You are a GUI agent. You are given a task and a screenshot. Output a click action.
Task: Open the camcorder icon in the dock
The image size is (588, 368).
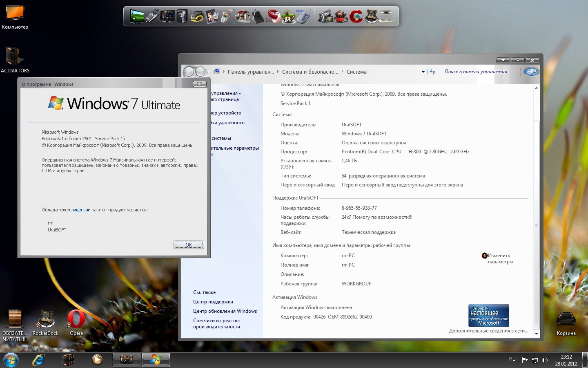(x=325, y=16)
